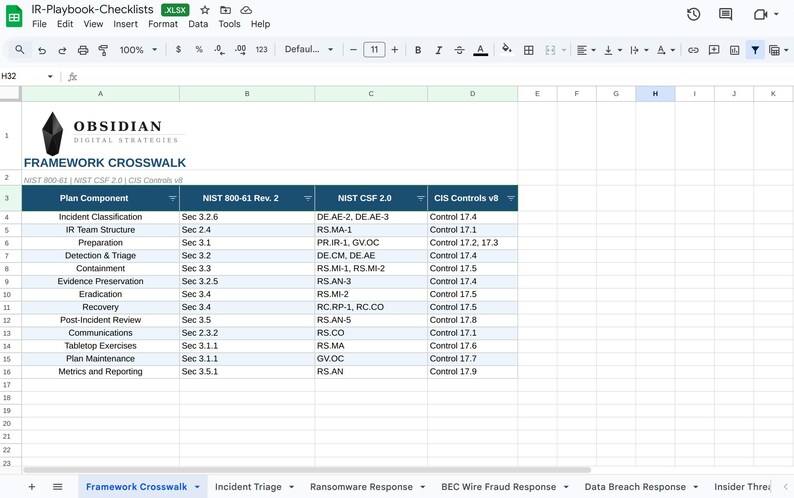794x498 pixels.
Task: Open version history clock icon
Action: [x=693, y=14]
